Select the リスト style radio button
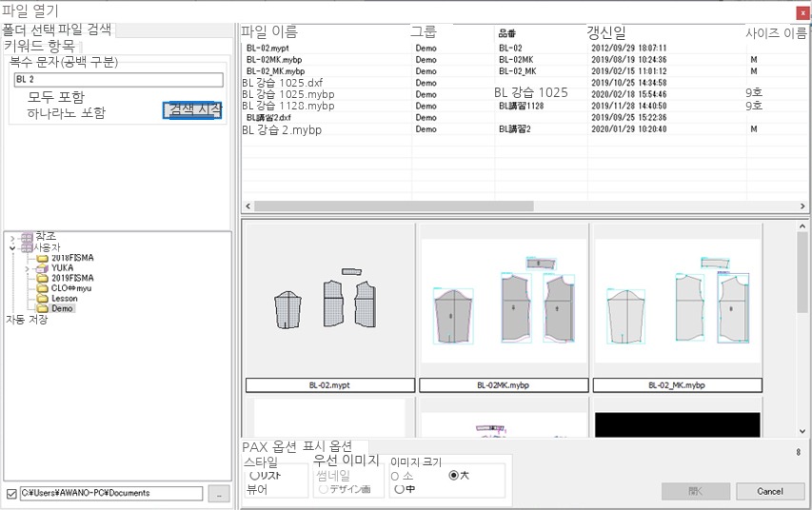812x510 pixels. pyautogui.click(x=254, y=475)
